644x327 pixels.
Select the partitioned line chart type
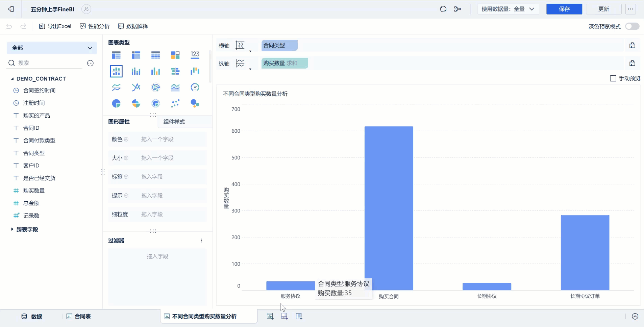116,87
